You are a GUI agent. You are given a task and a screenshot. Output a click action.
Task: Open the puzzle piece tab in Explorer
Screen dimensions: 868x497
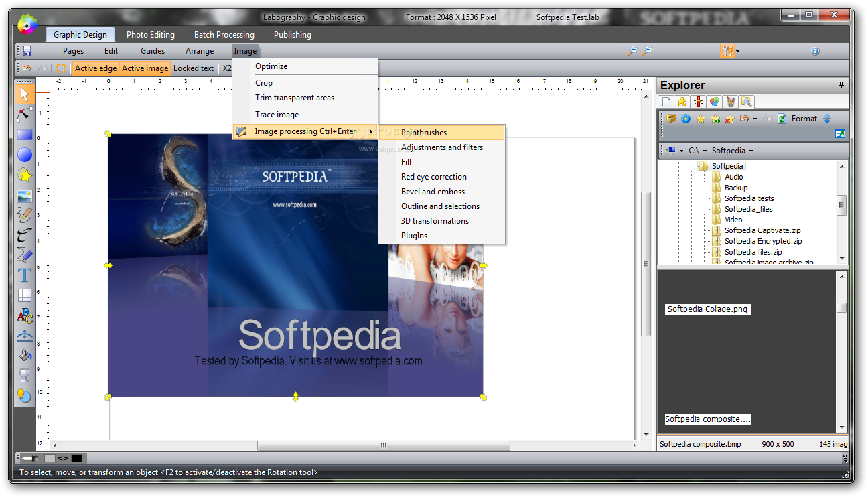pyautogui.click(x=682, y=102)
